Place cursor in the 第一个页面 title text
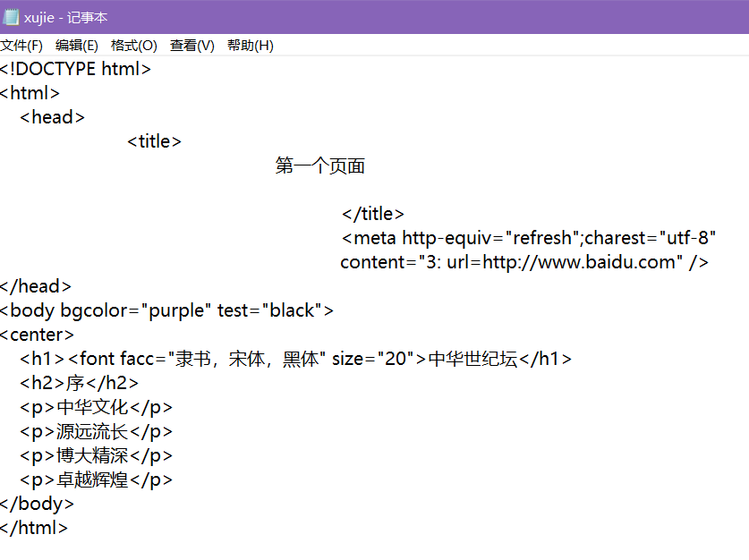The width and height of the screenshot is (749, 560). [x=320, y=165]
